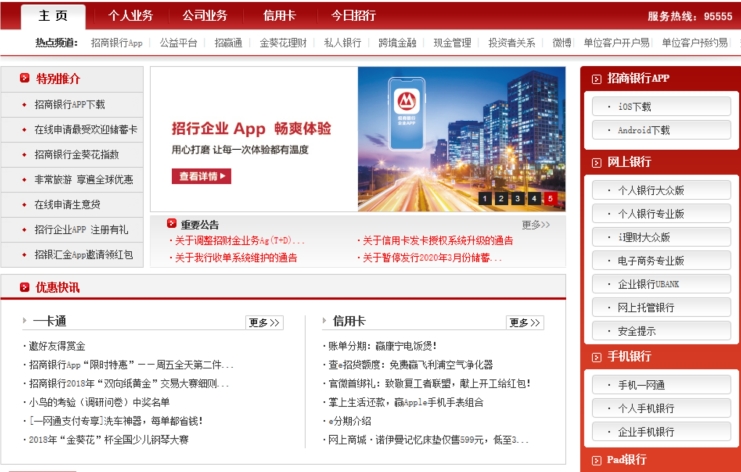Open 金葵花理财 channel
This screenshot has height=472, width=741.
click(283, 43)
